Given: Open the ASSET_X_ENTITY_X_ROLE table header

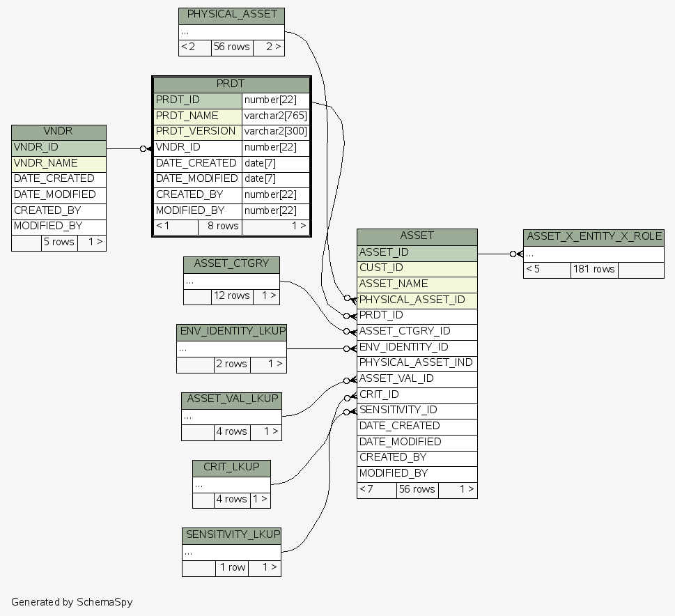Looking at the screenshot, I should coord(593,237).
